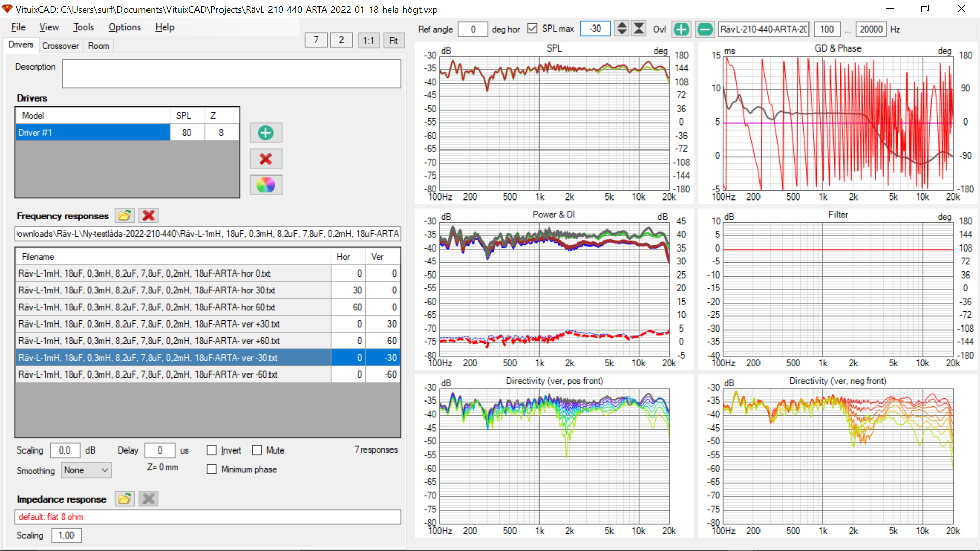Image resolution: width=980 pixels, height=551 pixels.
Task: Enable the Invert checkbox
Action: tap(211, 450)
